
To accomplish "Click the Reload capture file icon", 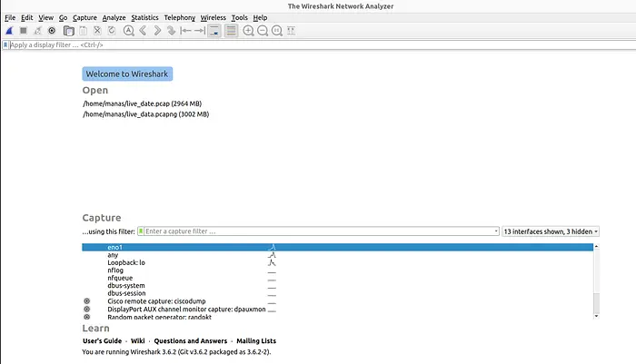I will 112,31.
